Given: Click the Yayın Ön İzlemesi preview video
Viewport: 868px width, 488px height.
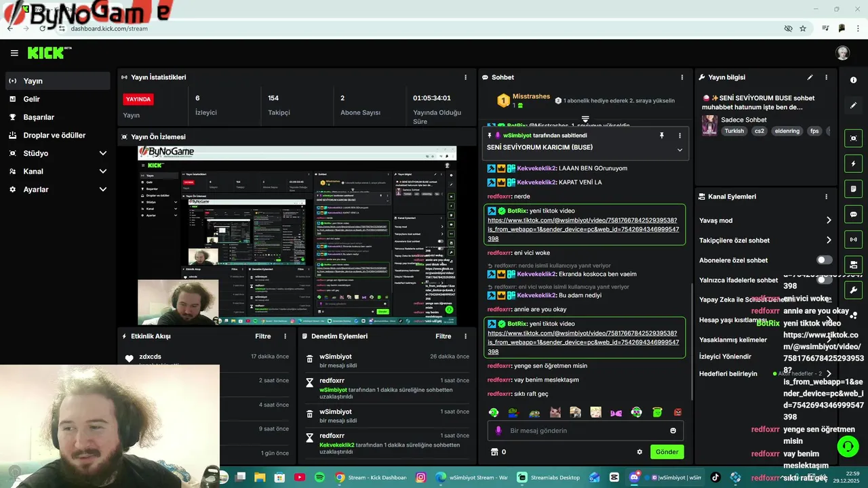Looking at the screenshot, I should (x=297, y=236).
